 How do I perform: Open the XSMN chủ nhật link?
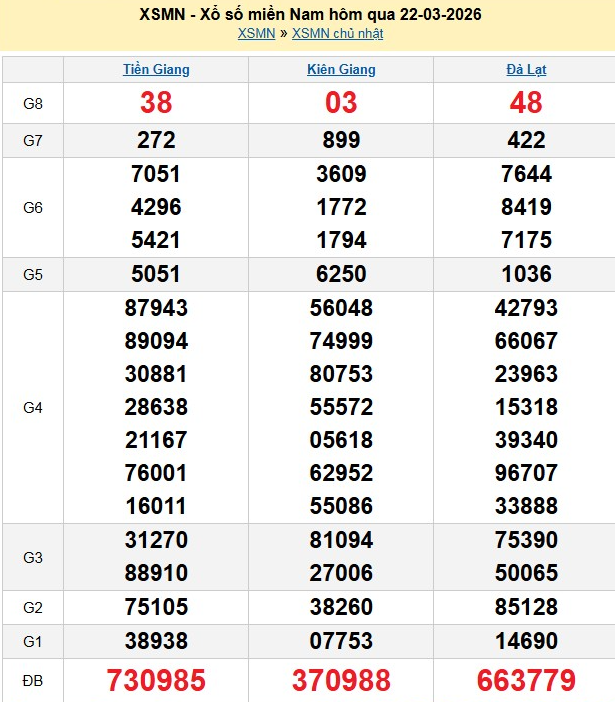337,33
